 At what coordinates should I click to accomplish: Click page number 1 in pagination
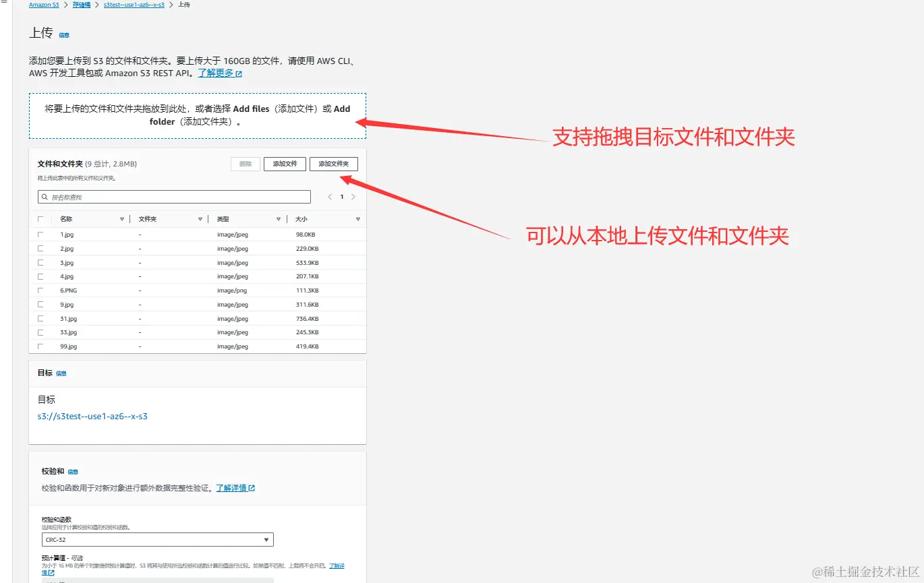click(342, 197)
